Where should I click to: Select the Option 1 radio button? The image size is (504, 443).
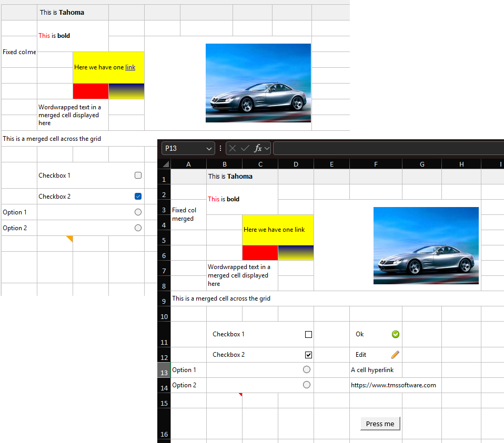[x=307, y=369]
